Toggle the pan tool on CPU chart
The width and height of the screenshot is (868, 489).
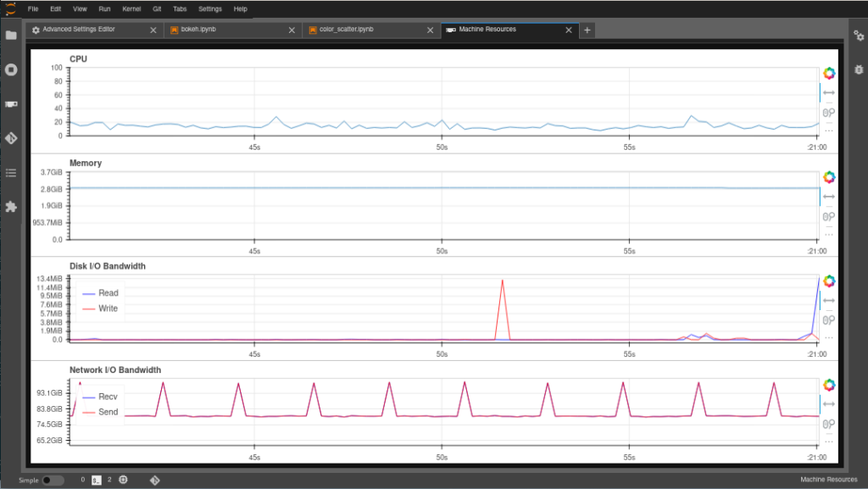tap(829, 92)
